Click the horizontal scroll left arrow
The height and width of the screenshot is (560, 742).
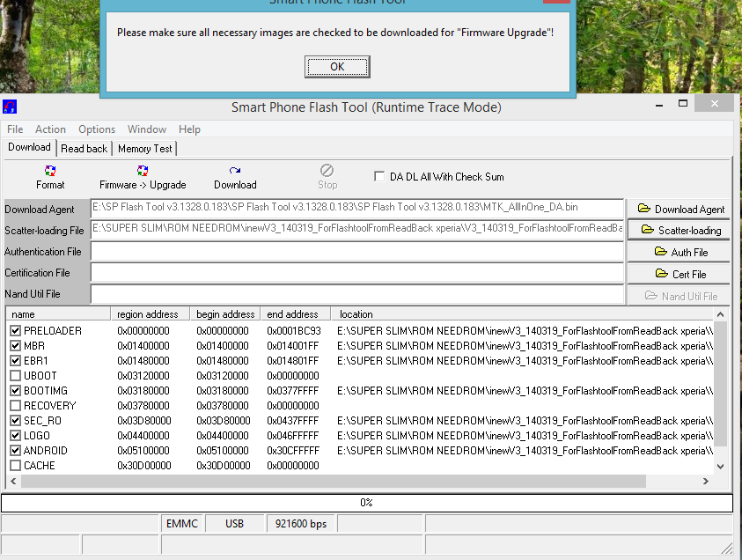(13, 482)
